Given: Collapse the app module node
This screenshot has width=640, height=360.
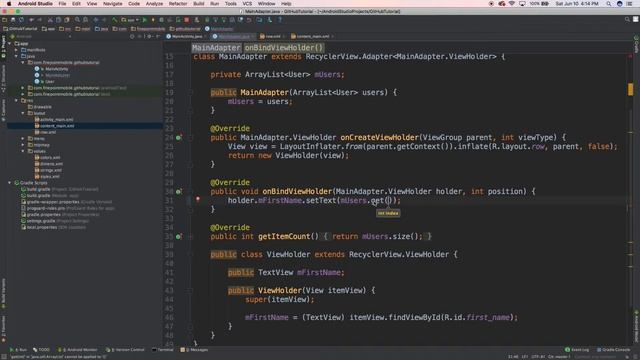Looking at the screenshot, I should click(10, 43).
